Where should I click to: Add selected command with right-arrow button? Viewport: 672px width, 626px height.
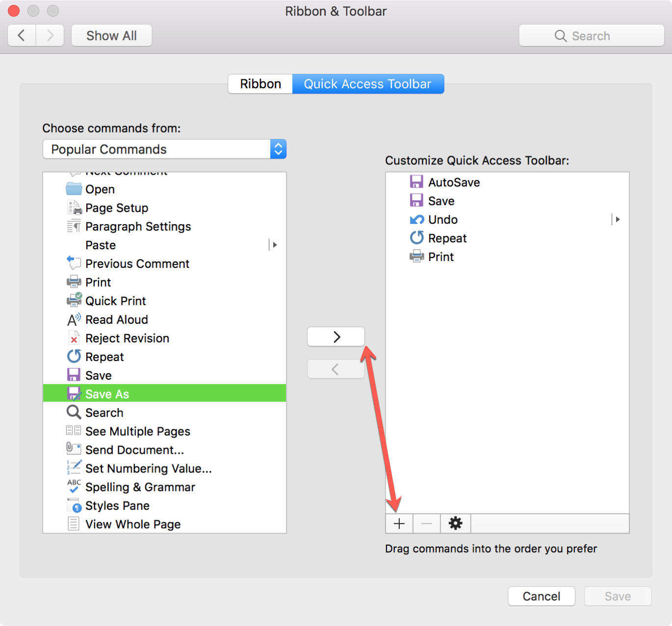click(336, 337)
